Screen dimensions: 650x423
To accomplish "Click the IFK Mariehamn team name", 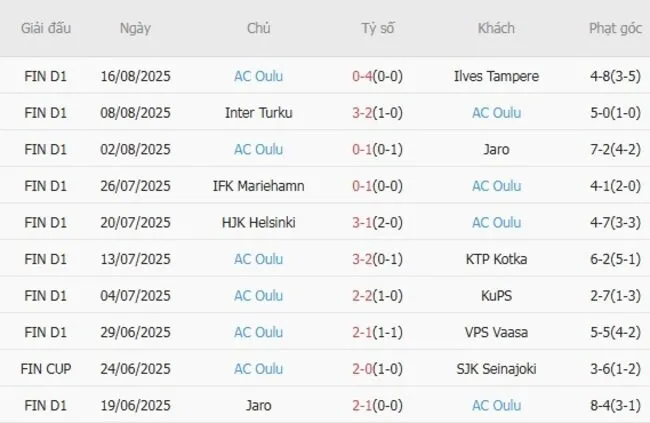I will point(259,186).
